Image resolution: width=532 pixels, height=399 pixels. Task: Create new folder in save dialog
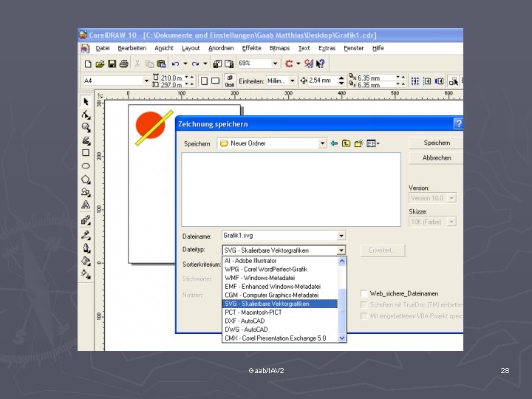358,143
